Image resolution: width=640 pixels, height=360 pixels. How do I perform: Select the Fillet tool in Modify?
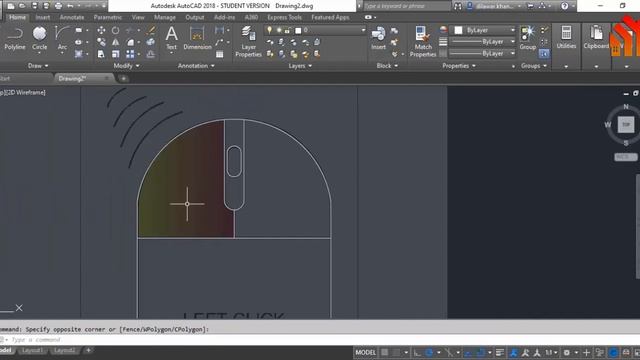[130, 42]
